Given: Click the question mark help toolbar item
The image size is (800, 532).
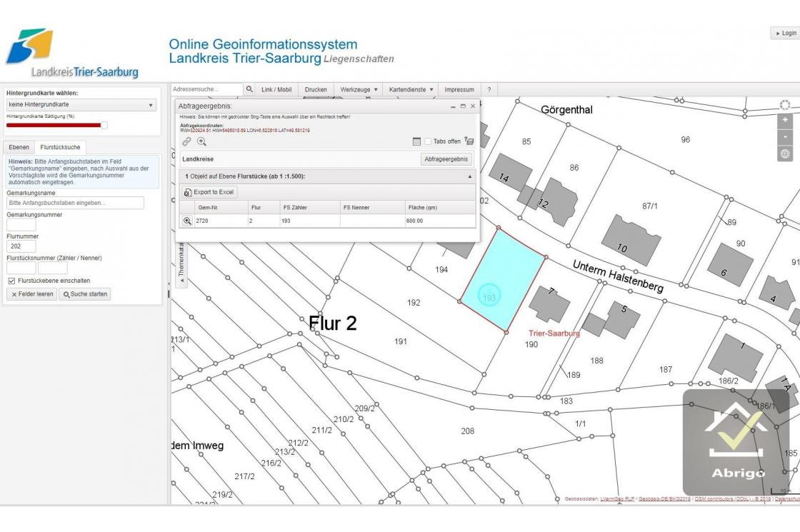Looking at the screenshot, I should click(489, 89).
